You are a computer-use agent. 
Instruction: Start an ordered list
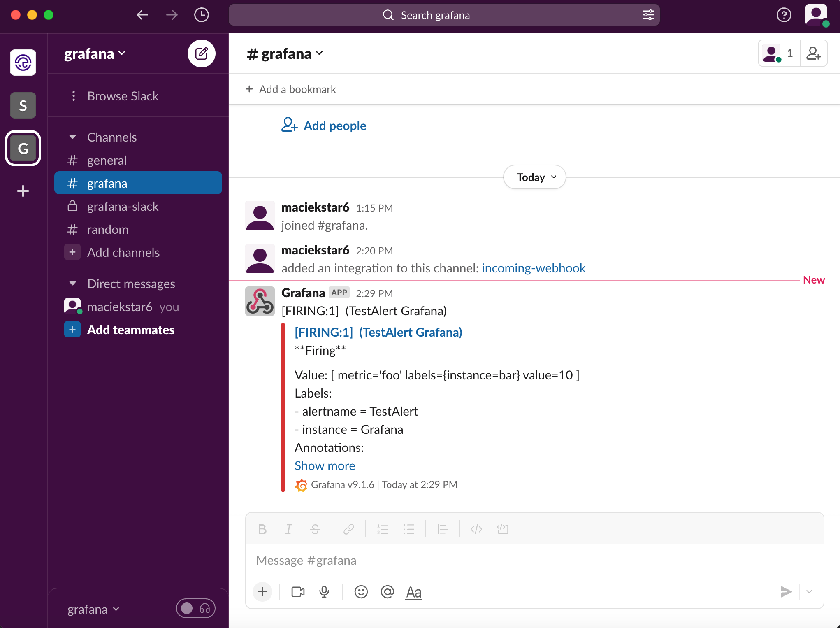[383, 529]
